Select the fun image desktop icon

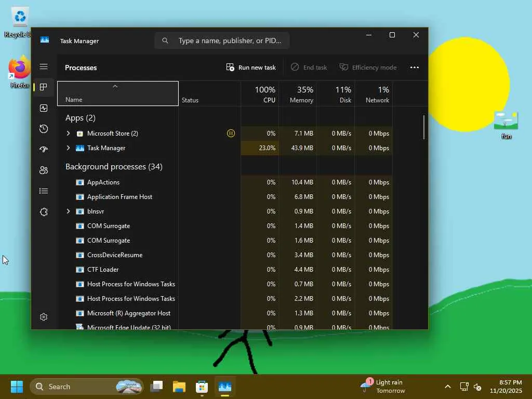point(506,125)
